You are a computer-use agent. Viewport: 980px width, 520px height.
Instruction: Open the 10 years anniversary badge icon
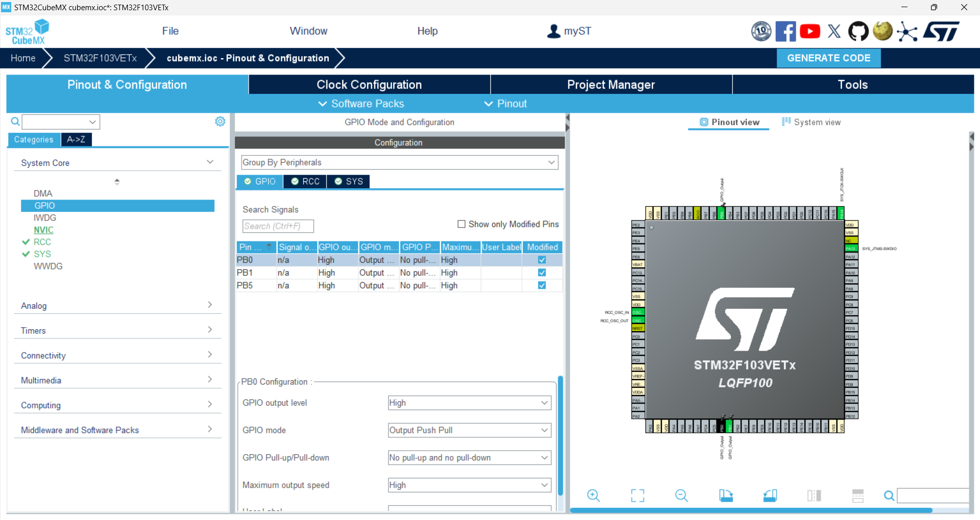click(x=761, y=31)
